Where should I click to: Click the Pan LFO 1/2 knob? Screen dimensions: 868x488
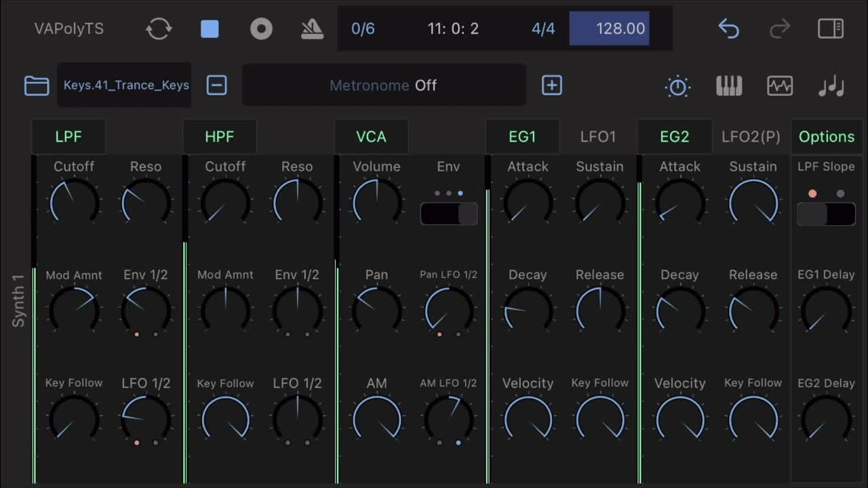[448, 310]
